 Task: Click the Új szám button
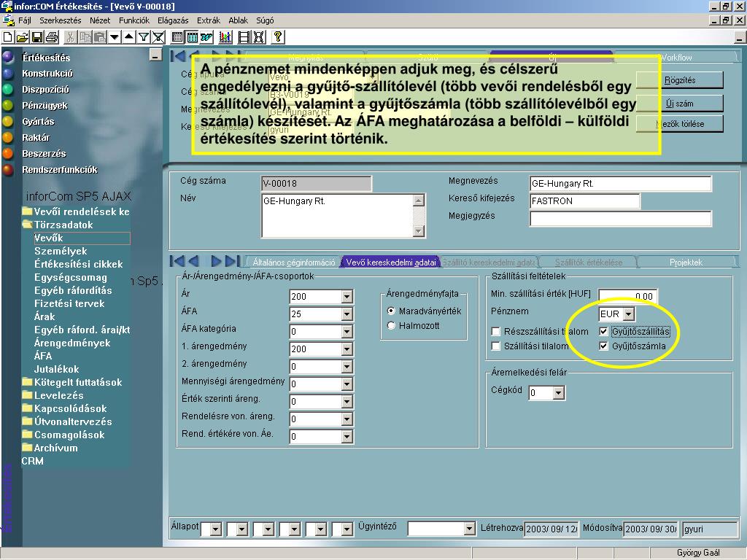click(680, 104)
